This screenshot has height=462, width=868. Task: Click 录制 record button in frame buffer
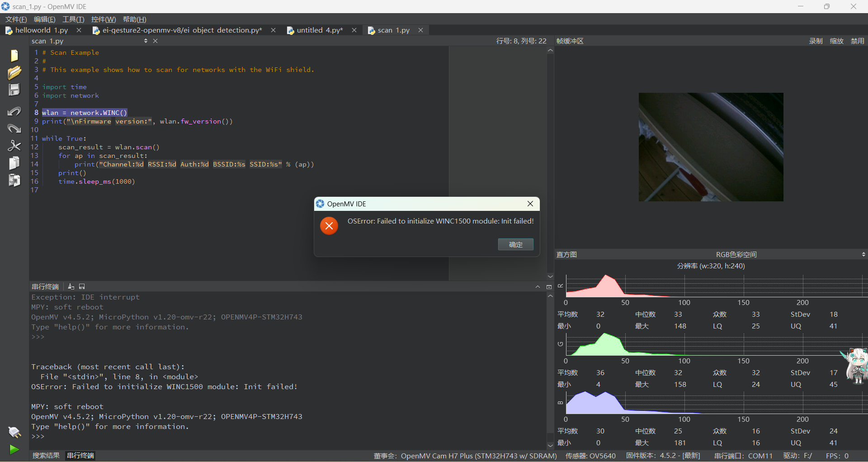tap(816, 41)
